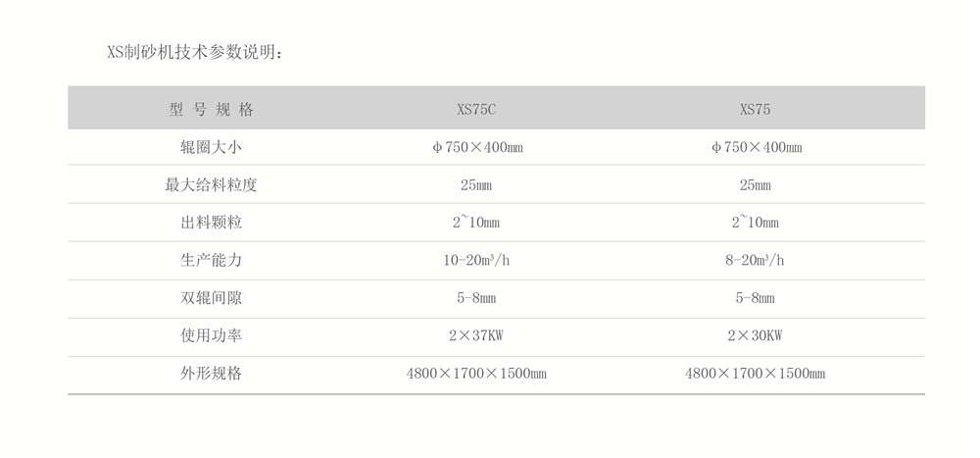Click the 最大给料粒度 row label
This screenshot has height=458, width=980.
coord(211,184)
